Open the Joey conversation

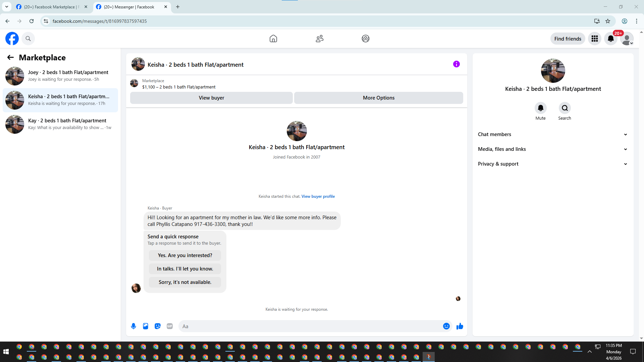click(x=60, y=76)
